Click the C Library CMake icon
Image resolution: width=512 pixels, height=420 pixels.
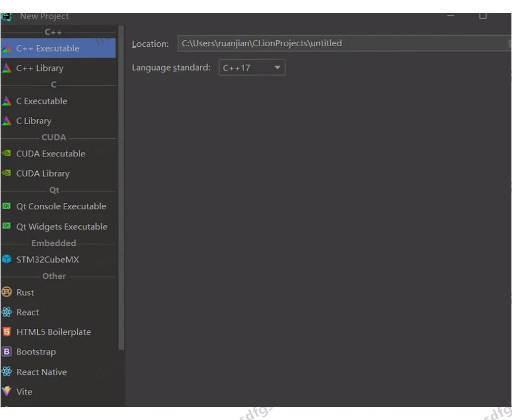pos(6,121)
